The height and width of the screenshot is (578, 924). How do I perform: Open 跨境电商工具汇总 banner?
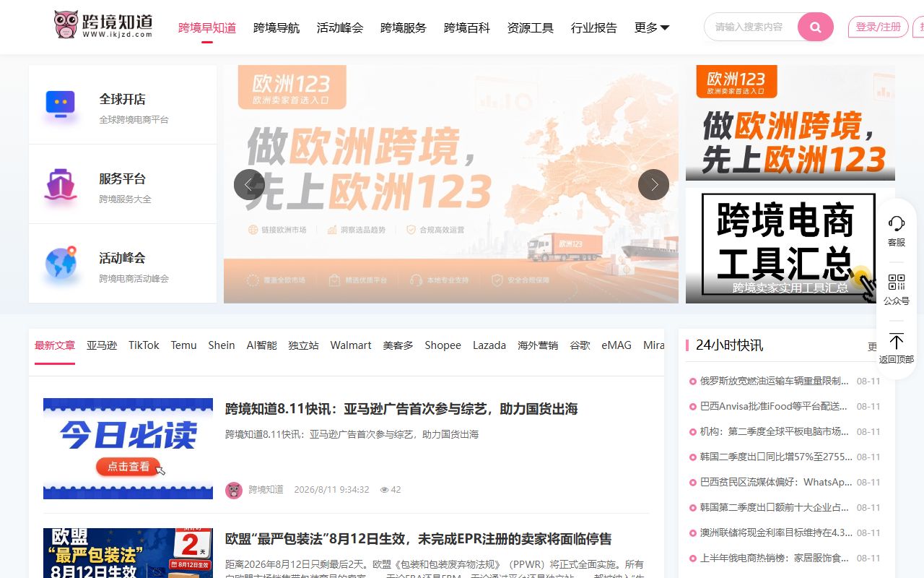pos(790,246)
